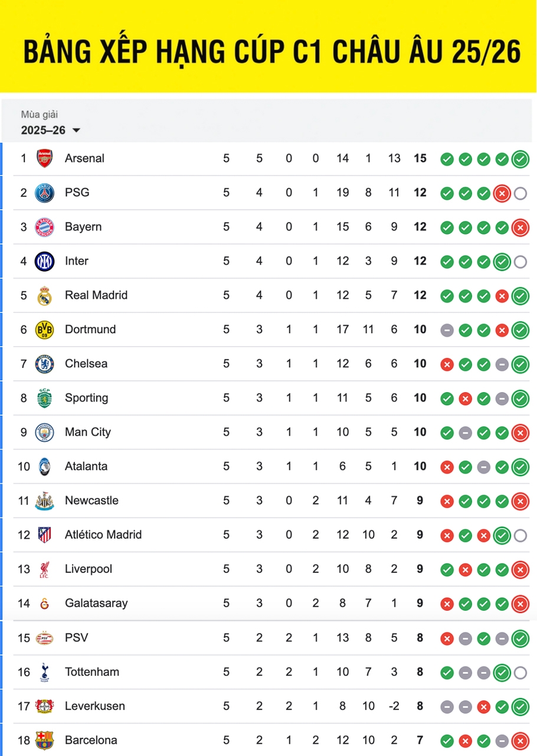This screenshot has width=537, height=756.
Task: Click the Tottenham cockerel logo
Action: (44, 672)
